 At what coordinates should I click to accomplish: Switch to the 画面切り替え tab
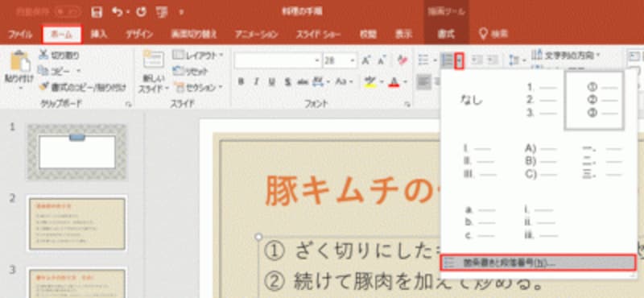click(194, 35)
